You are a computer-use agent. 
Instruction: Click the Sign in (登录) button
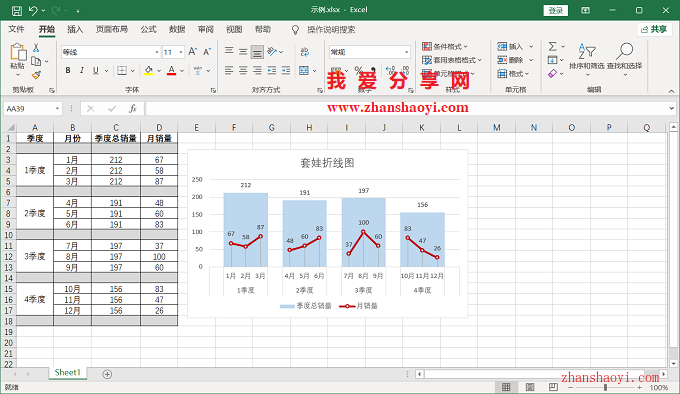pos(556,10)
